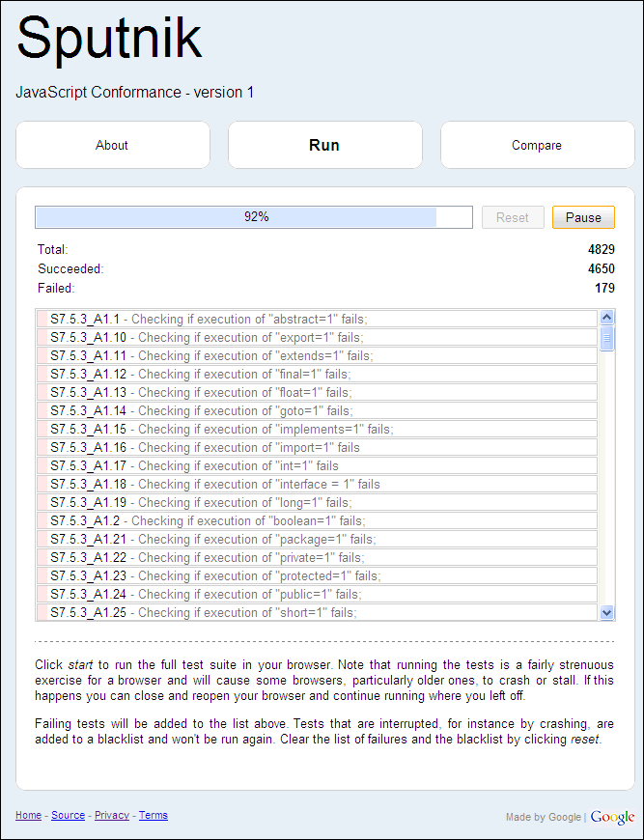Click the "Made by Google" footer text
This screenshot has height=840, width=644.
(x=544, y=817)
